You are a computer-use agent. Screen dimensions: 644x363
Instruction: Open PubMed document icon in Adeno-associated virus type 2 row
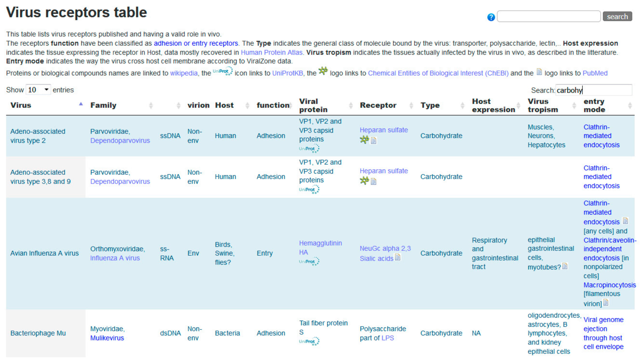click(x=374, y=140)
